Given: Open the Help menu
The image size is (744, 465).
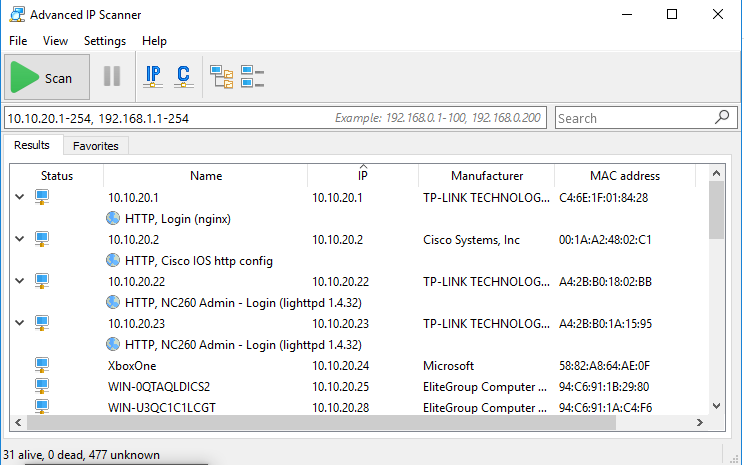Looking at the screenshot, I should [154, 41].
